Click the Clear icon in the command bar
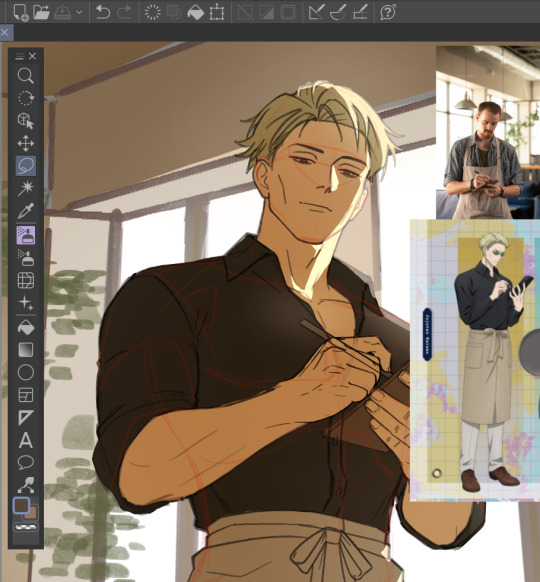540x582 pixels. (153, 12)
